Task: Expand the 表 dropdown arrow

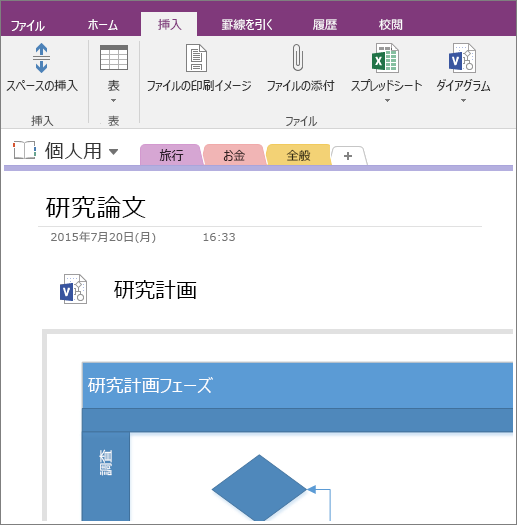Action: click(x=114, y=100)
